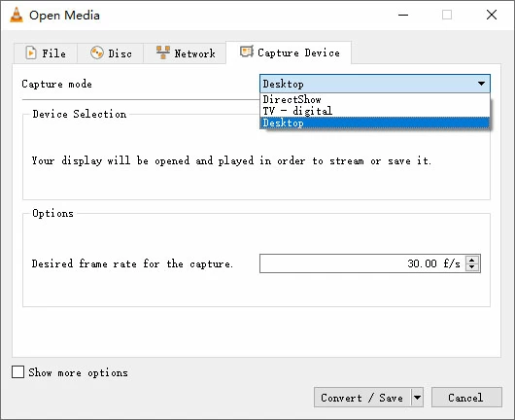
Task: Click the Network tab network icon
Action: click(x=163, y=52)
